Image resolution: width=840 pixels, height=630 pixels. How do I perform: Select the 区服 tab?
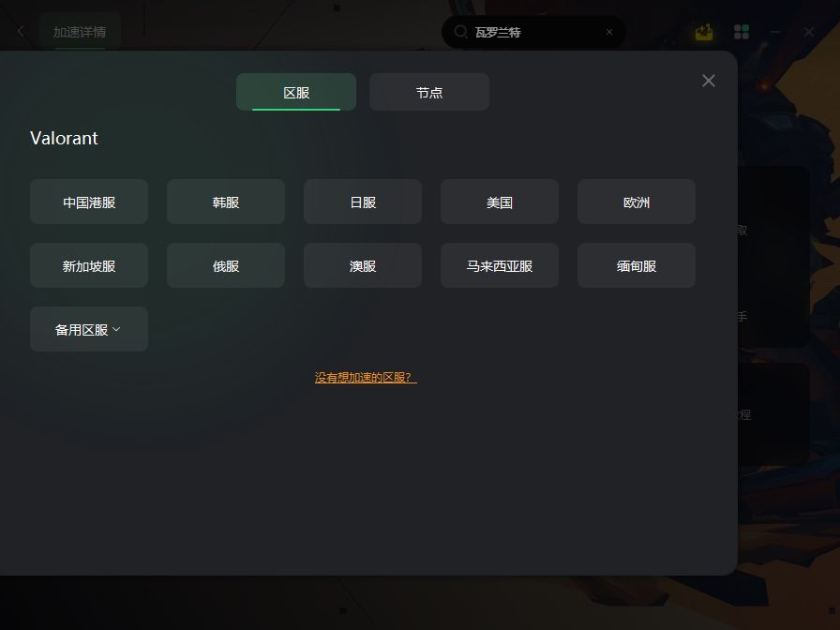[296, 92]
